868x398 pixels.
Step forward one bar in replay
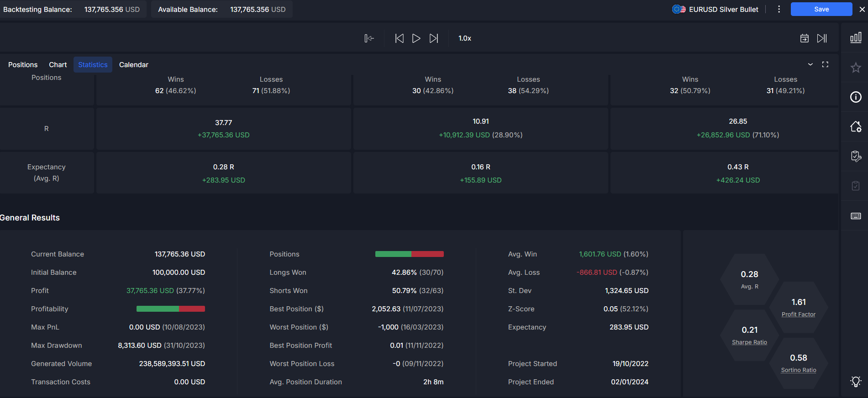tap(434, 38)
